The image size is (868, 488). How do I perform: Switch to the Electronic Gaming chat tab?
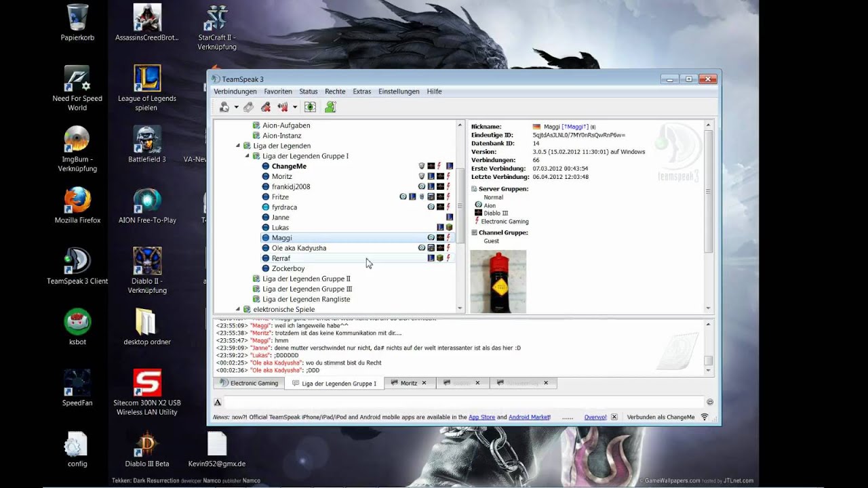click(249, 383)
